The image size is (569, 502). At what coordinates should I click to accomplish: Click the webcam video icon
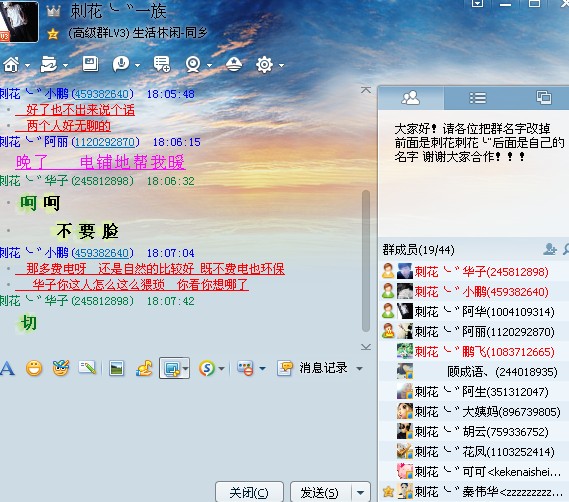193,65
